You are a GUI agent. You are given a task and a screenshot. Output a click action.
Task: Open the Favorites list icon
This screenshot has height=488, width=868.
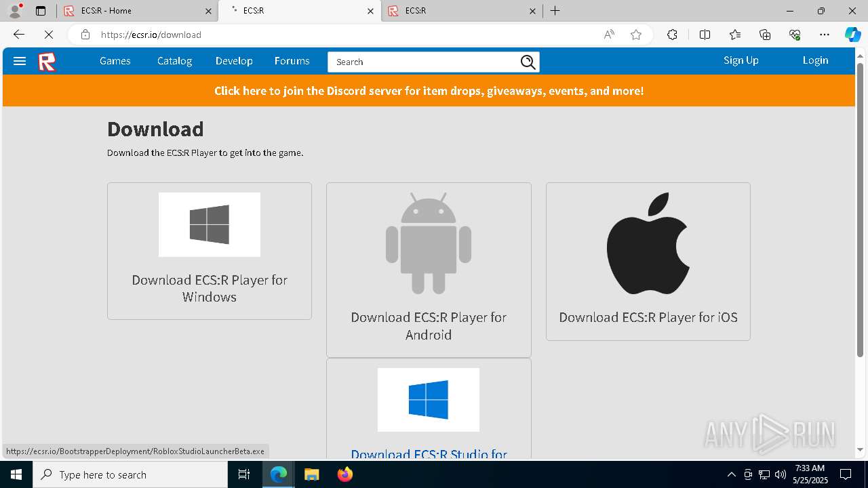pos(735,35)
